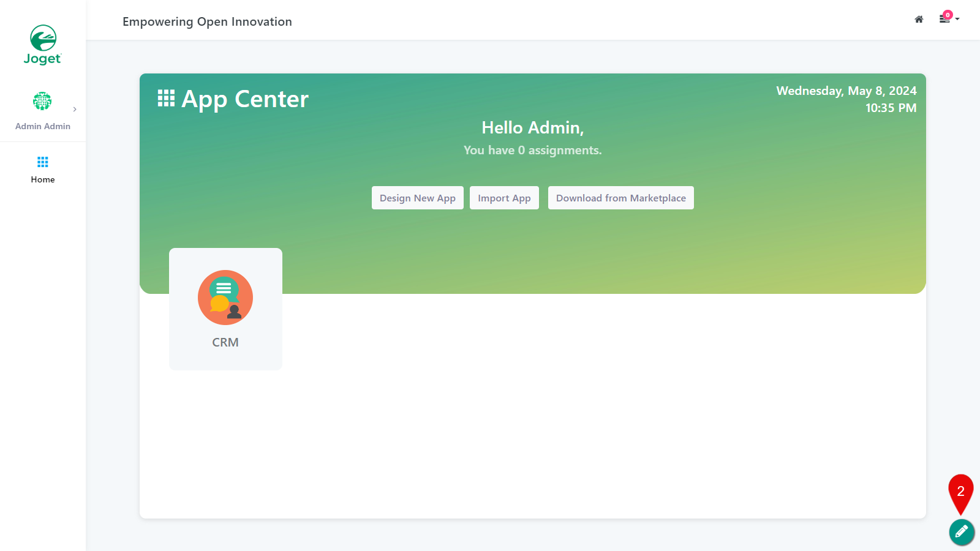Click the Import App button

(504, 198)
